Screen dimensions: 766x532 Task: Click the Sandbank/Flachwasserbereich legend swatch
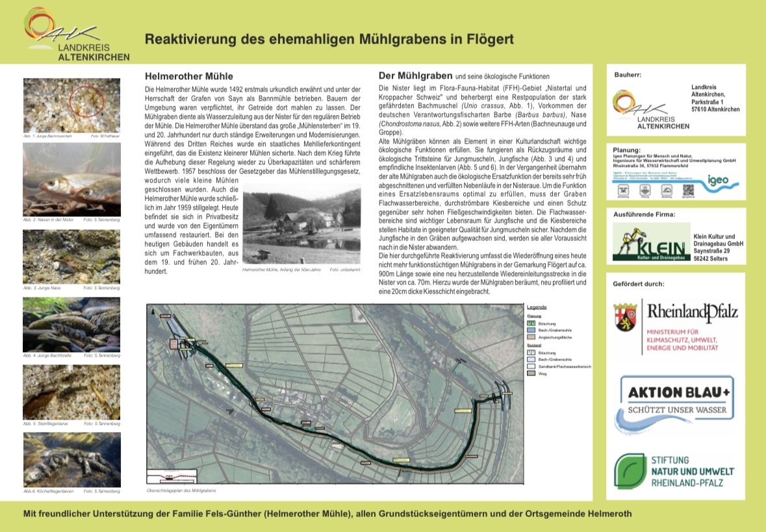[x=531, y=367]
